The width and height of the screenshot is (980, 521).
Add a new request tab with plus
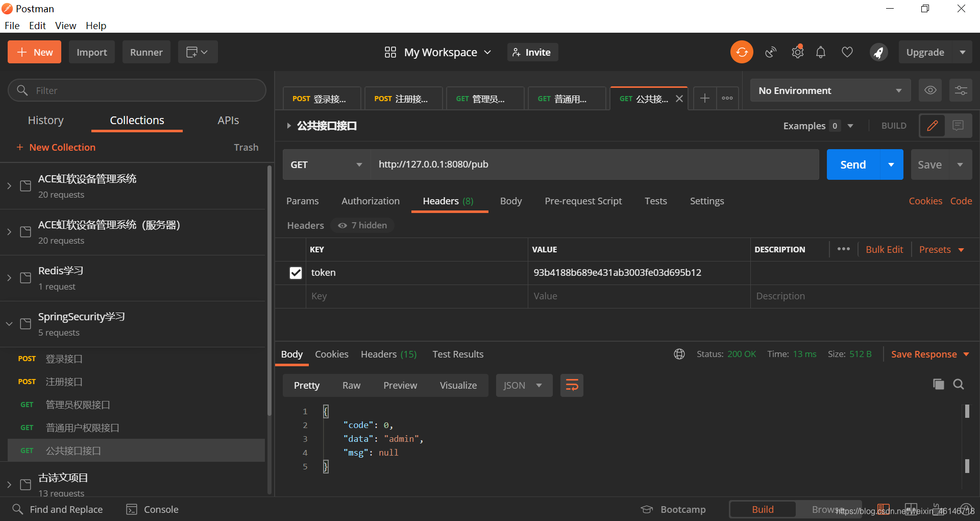click(x=704, y=98)
